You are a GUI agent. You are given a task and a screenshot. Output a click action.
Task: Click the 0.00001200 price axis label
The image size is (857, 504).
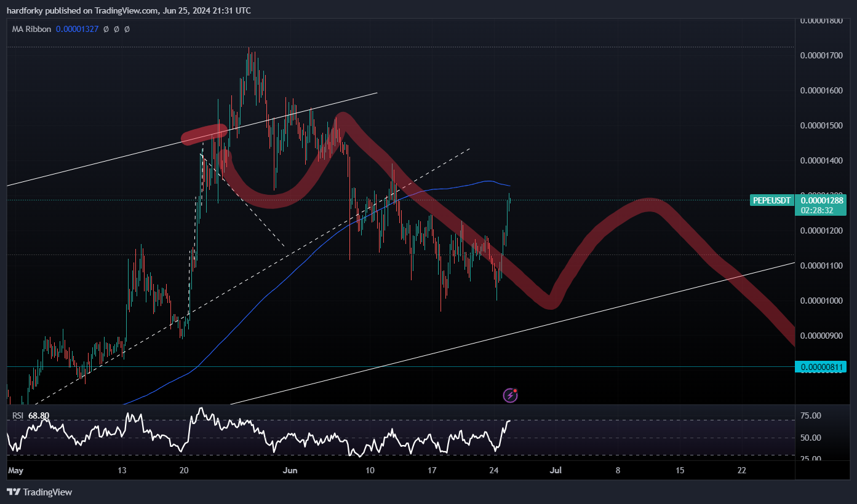point(821,231)
